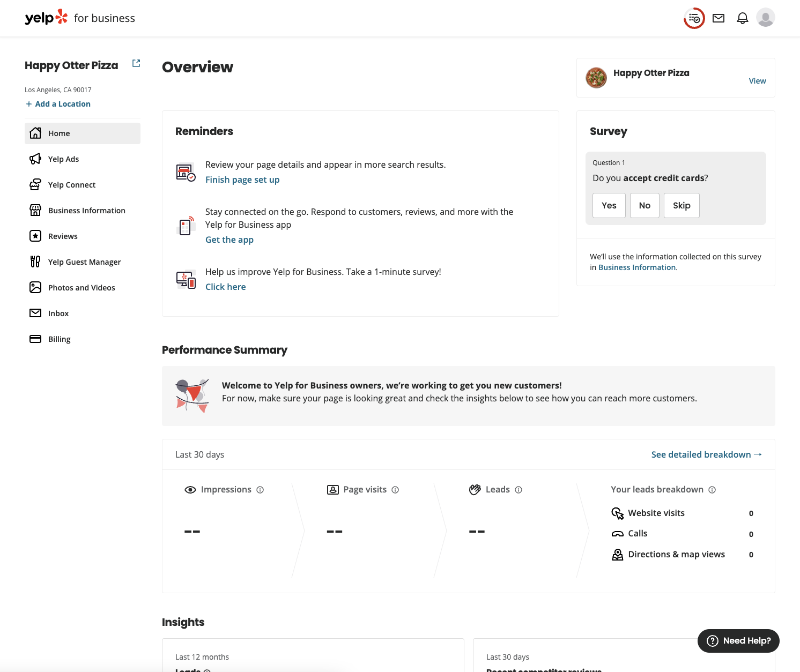Viewport: 800px width, 672px height.
Task: Open the messages envelope icon in header
Action: pyautogui.click(x=718, y=18)
